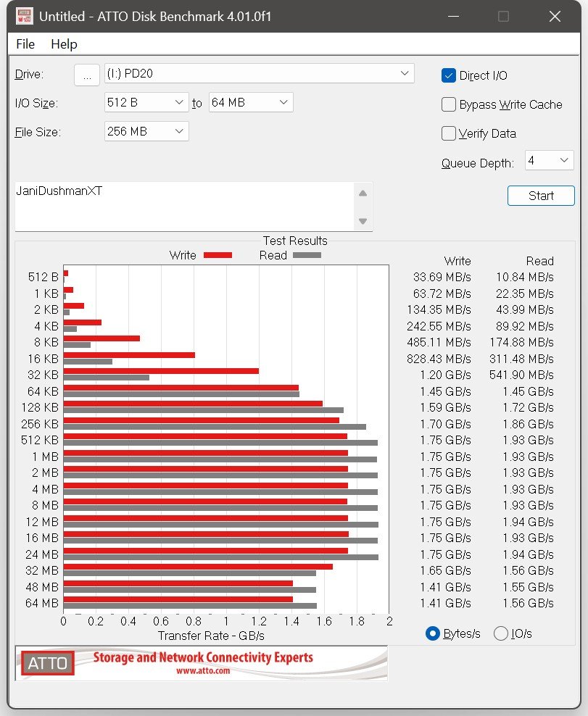This screenshot has width=588, height=716.
Task: Close the ATTO Disk Benchmark window
Action: coord(555,17)
